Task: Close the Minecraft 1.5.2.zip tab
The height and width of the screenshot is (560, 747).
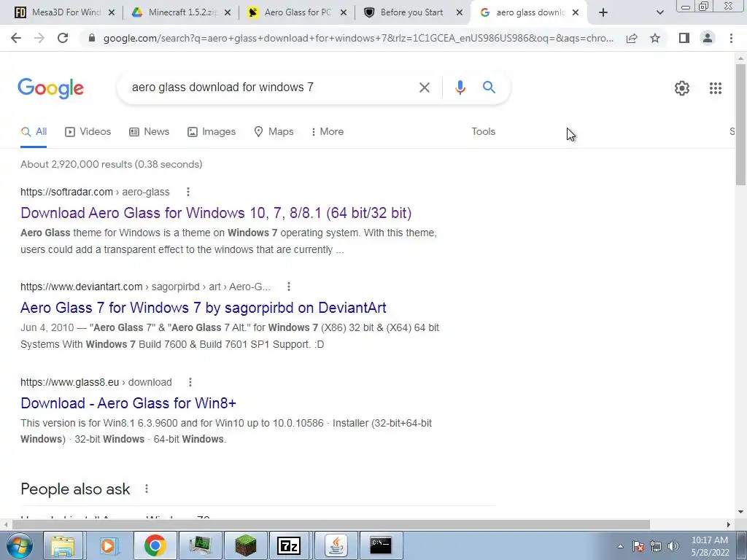Action: click(x=228, y=13)
